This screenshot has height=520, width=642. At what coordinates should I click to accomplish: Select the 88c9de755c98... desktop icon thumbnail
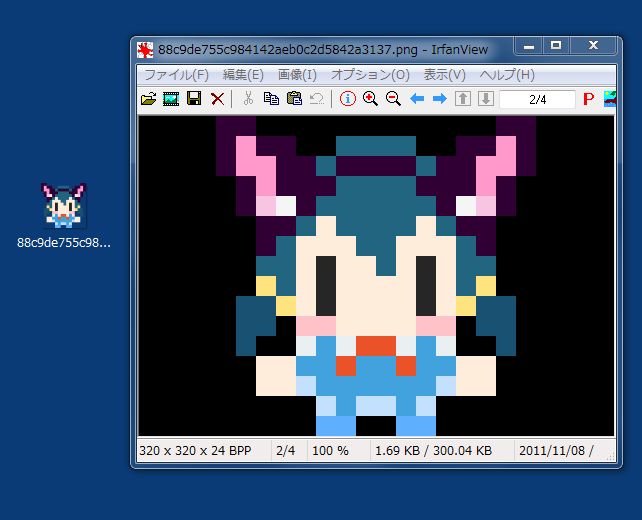click(x=63, y=205)
